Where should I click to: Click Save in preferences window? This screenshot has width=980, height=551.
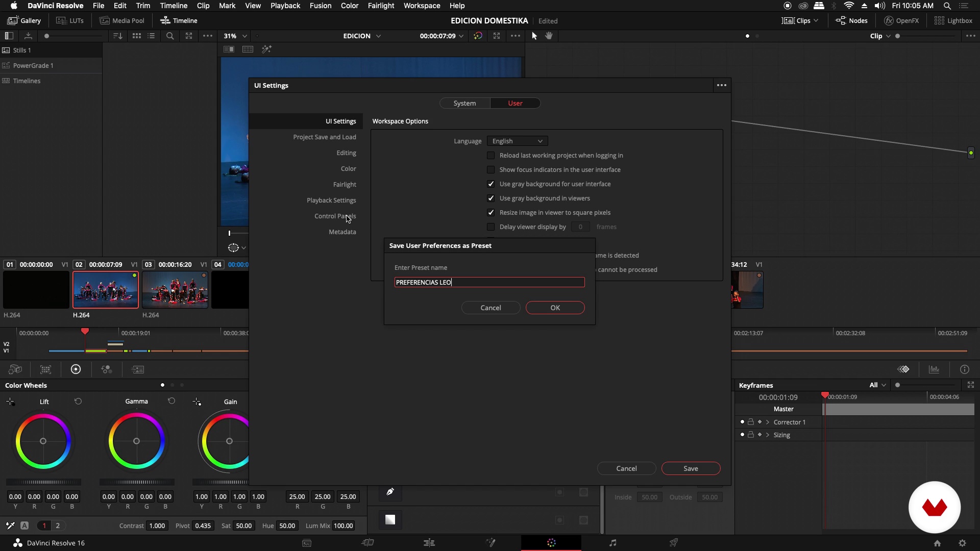690,468
